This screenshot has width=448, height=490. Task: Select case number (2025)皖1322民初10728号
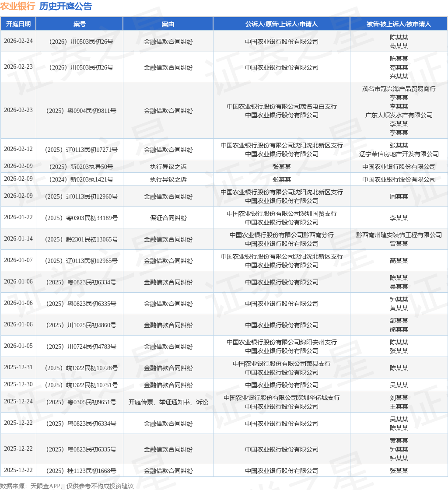tap(81, 368)
